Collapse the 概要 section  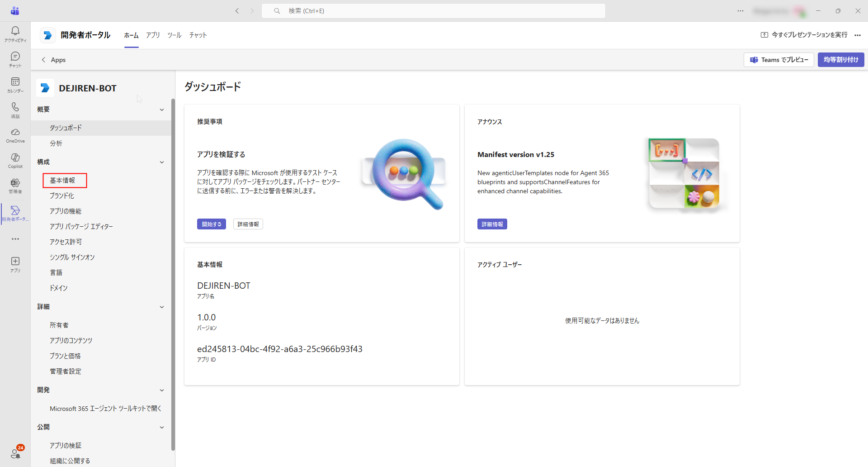click(x=162, y=110)
